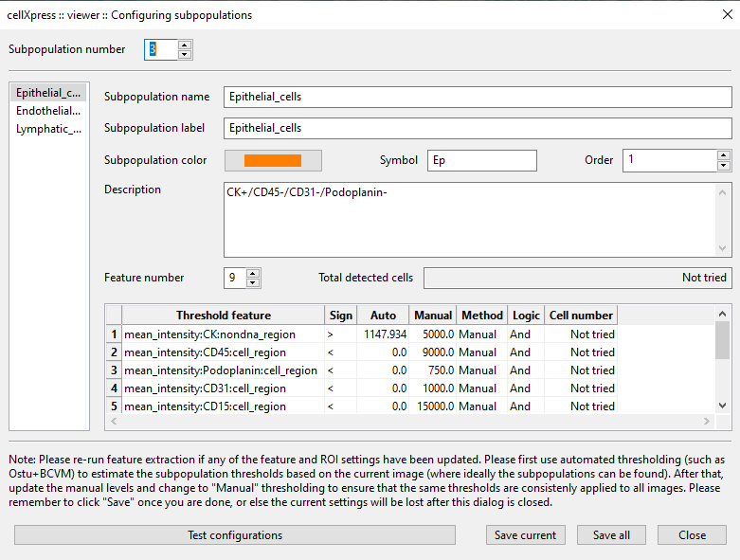Close the dialog with the X icon
Viewport: 740px width, 560px height.
coord(728,14)
